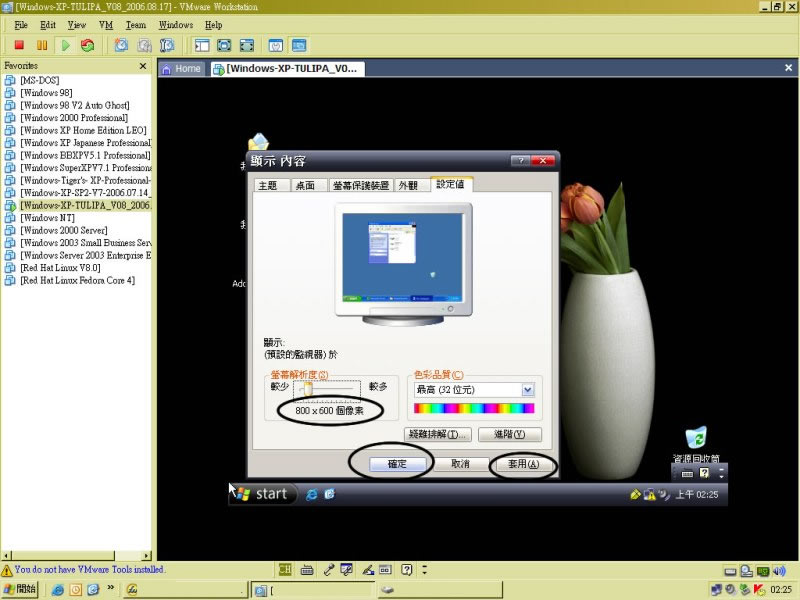Select the [Windows-XP-TULIPA_V0... console tab

pyautogui.click(x=287, y=69)
